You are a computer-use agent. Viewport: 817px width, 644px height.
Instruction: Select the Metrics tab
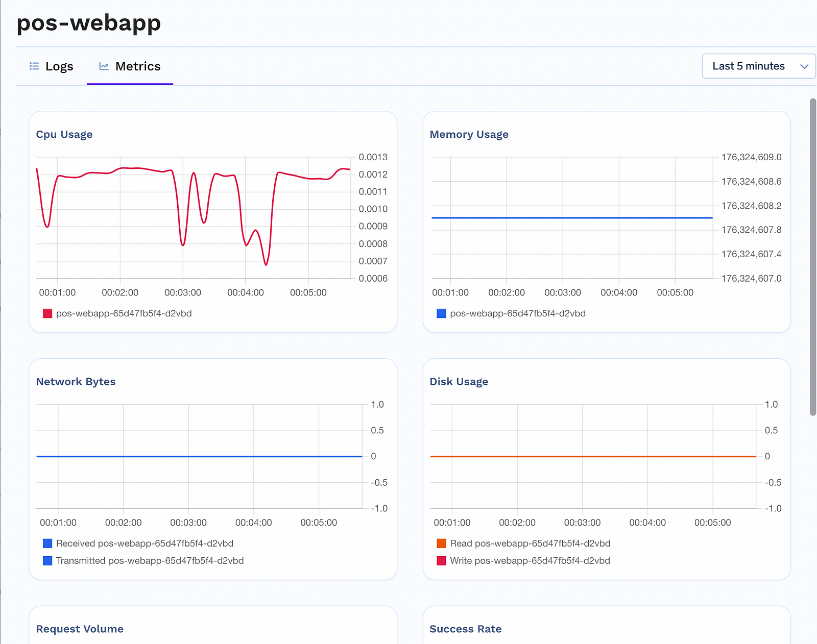(137, 66)
